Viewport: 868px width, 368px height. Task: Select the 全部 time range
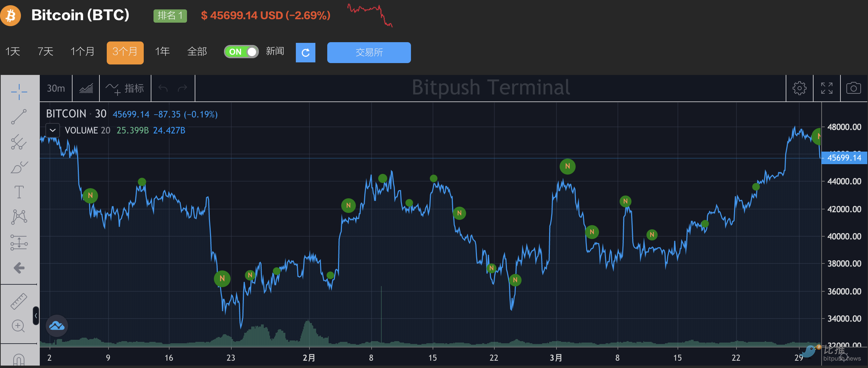click(x=197, y=52)
